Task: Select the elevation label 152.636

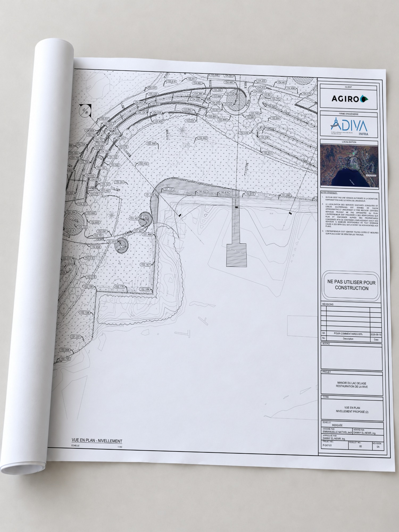Action: pyautogui.click(x=244, y=133)
